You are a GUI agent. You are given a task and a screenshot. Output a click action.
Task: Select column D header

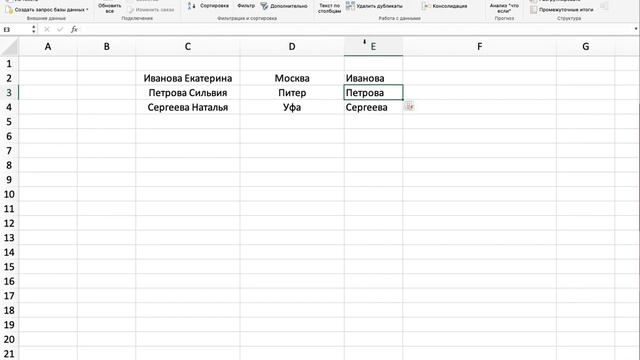[x=292, y=47]
